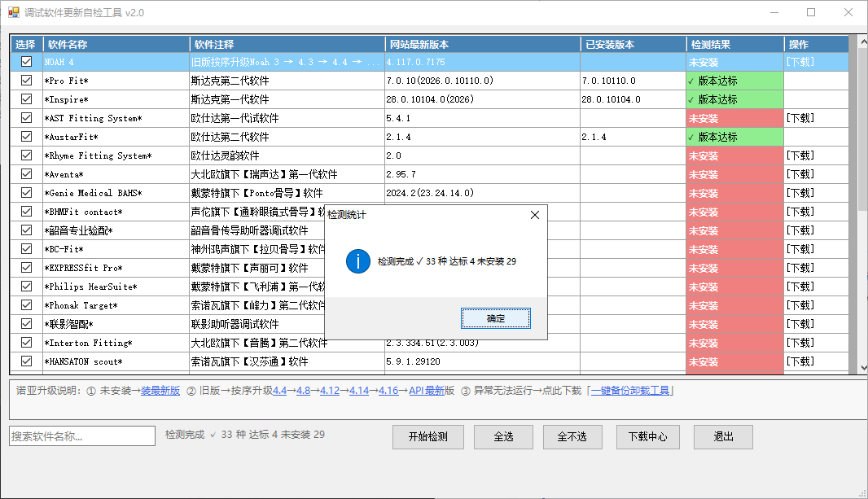Open the 装最新版 link
Image resolution: width=868 pixels, height=499 pixels.
click(160, 391)
